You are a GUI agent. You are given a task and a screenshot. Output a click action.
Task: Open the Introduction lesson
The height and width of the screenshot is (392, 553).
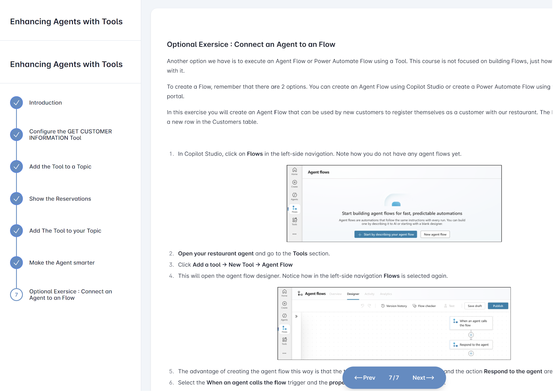(x=45, y=103)
